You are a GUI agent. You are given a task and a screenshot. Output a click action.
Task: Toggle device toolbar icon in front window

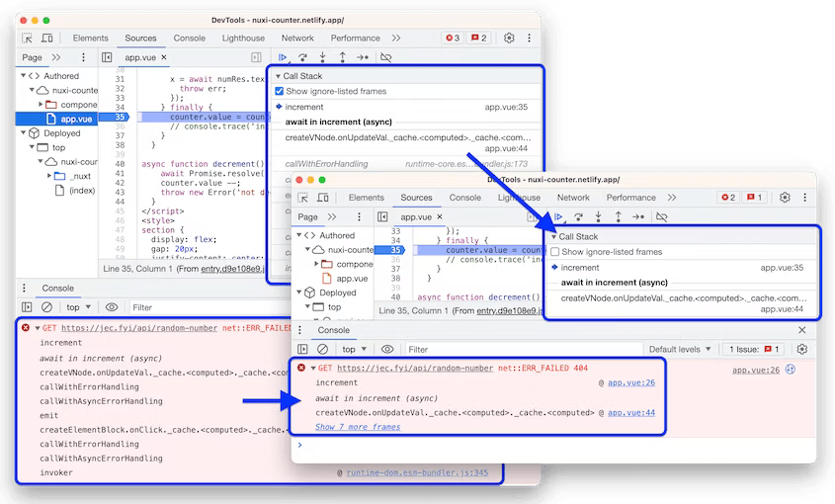(323, 197)
